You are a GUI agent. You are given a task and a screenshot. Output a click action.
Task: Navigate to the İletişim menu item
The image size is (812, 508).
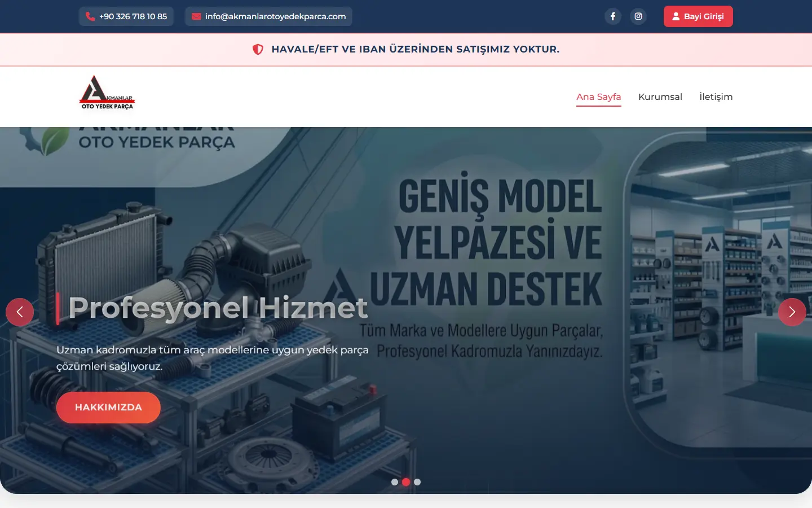click(x=716, y=97)
